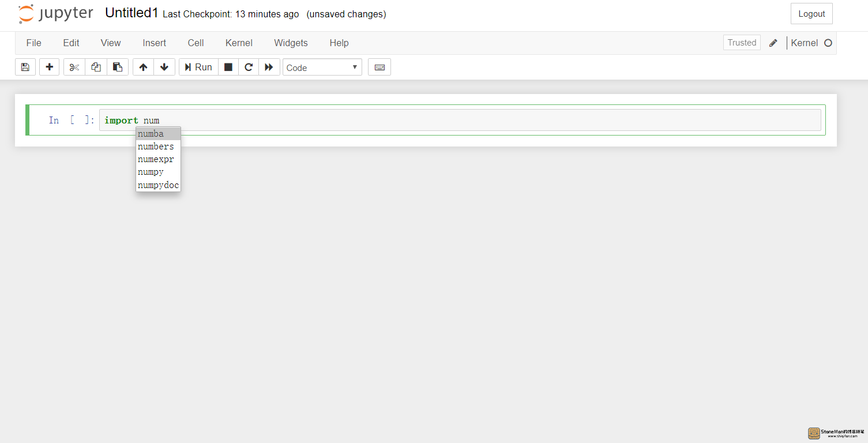Open the Cell menu
Viewport: 868px width, 443px height.
pos(196,43)
